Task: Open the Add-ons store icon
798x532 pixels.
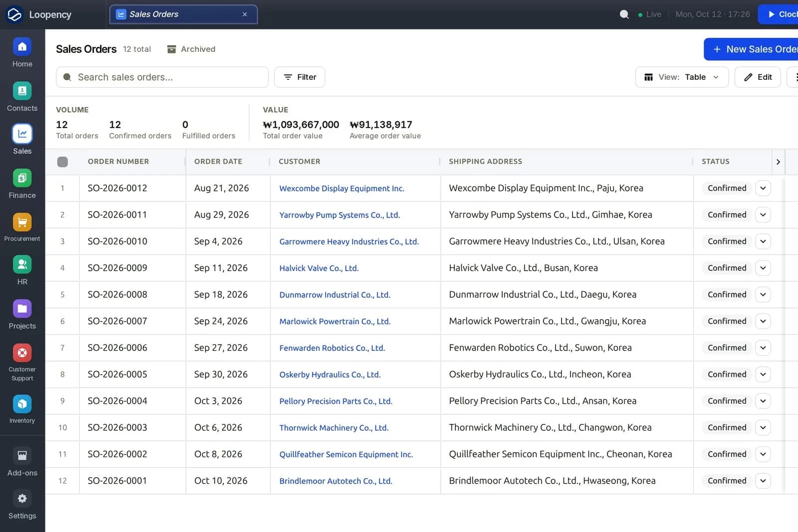Action: coord(22,455)
